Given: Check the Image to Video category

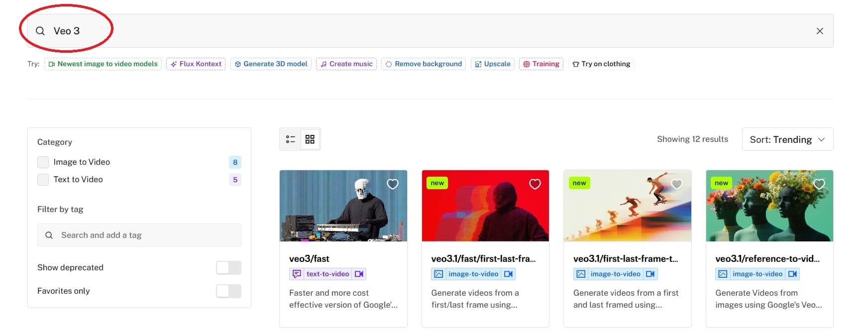Looking at the screenshot, I should pyautogui.click(x=43, y=162).
